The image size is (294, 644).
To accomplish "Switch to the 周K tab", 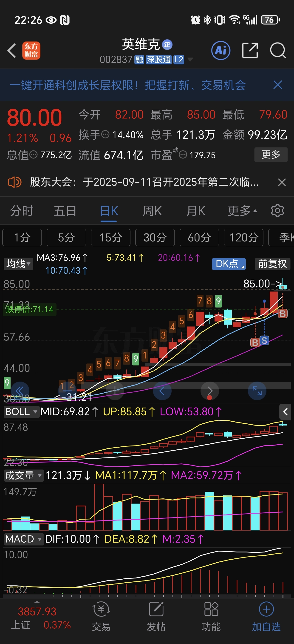I will [152, 211].
